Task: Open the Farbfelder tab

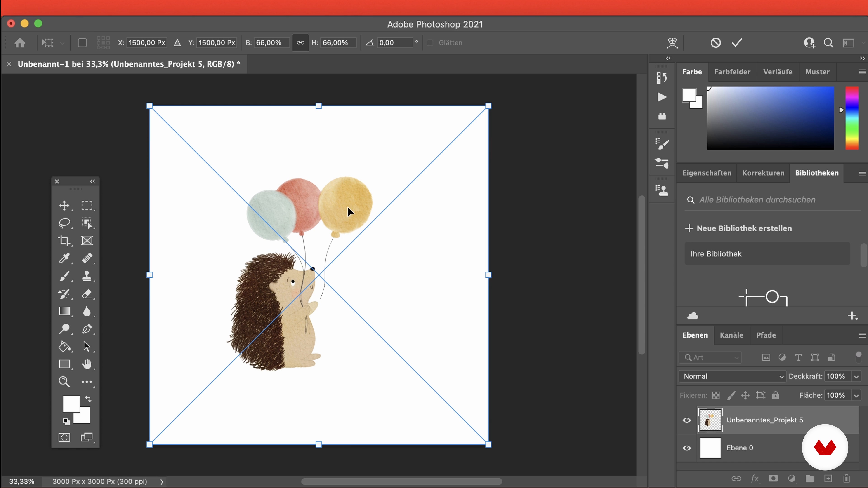Action: click(x=732, y=72)
